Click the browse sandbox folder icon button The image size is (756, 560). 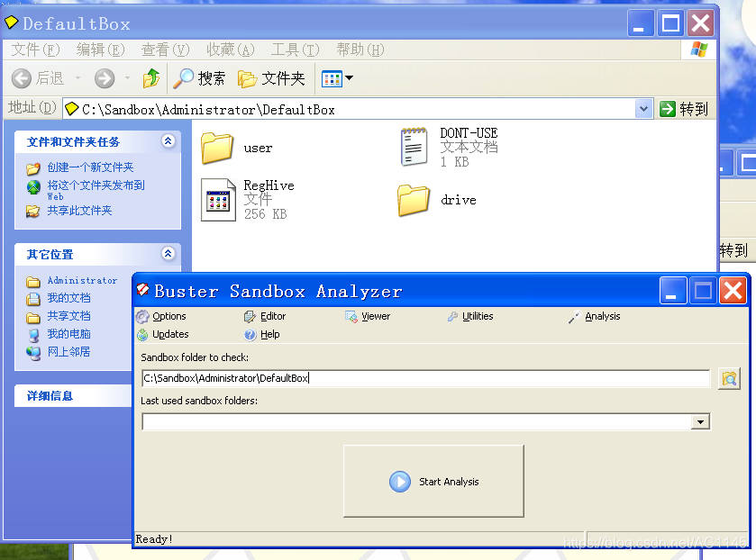point(729,378)
